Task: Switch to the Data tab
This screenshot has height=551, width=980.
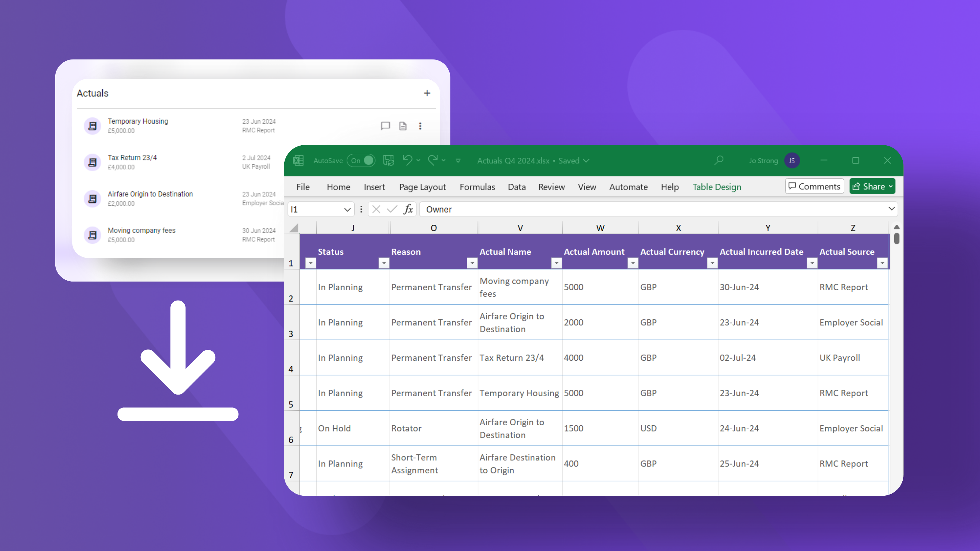Action: 517,187
